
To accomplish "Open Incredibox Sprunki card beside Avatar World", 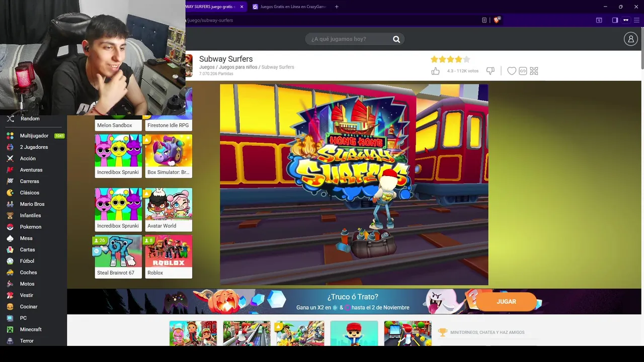I will pos(118,210).
